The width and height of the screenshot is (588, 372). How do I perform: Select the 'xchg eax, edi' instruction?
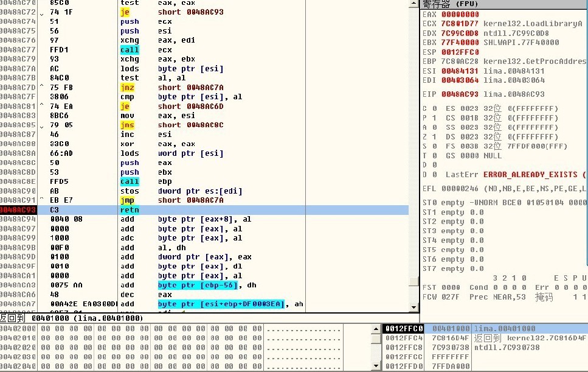pyautogui.click(x=157, y=40)
